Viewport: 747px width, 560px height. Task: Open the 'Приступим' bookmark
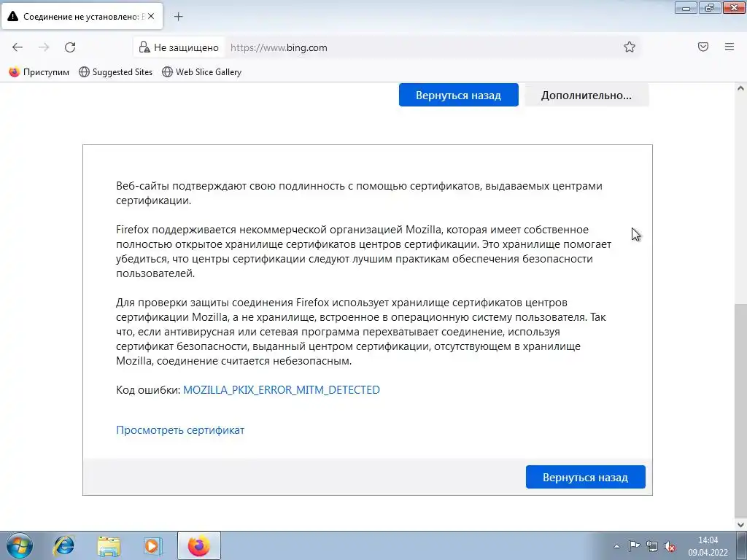point(39,72)
